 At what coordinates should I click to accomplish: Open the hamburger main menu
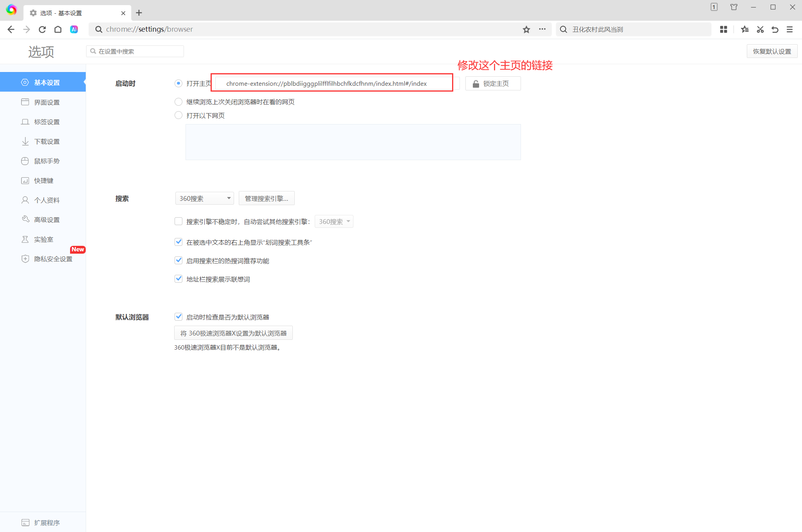tap(789, 29)
